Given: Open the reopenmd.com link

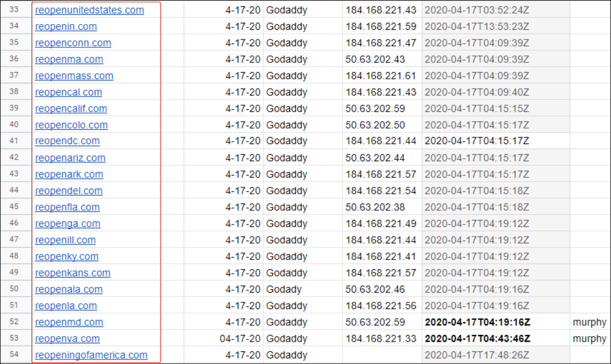Looking at the screenshot, I should coord(69,322).
